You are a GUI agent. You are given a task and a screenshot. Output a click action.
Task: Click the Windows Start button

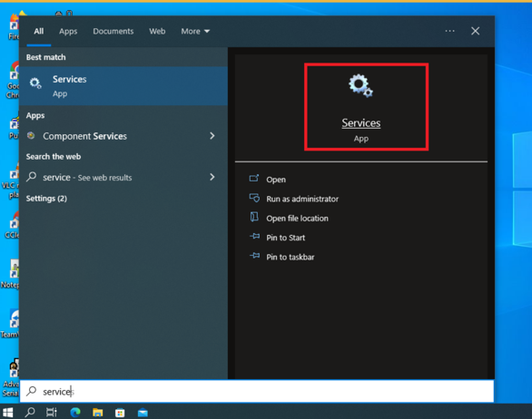(x=7, y=413)
